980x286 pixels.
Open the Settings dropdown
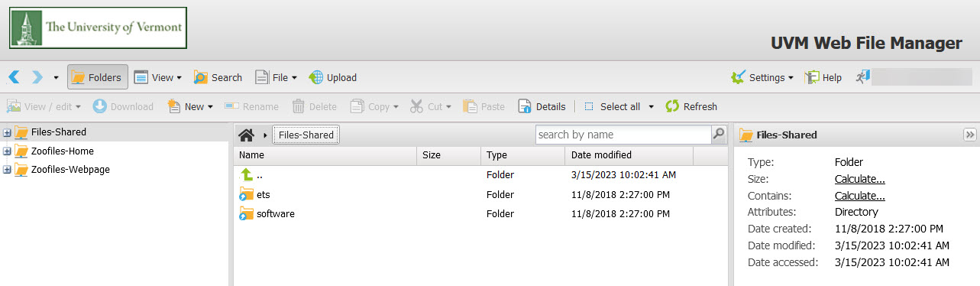[x=762, y=77]
